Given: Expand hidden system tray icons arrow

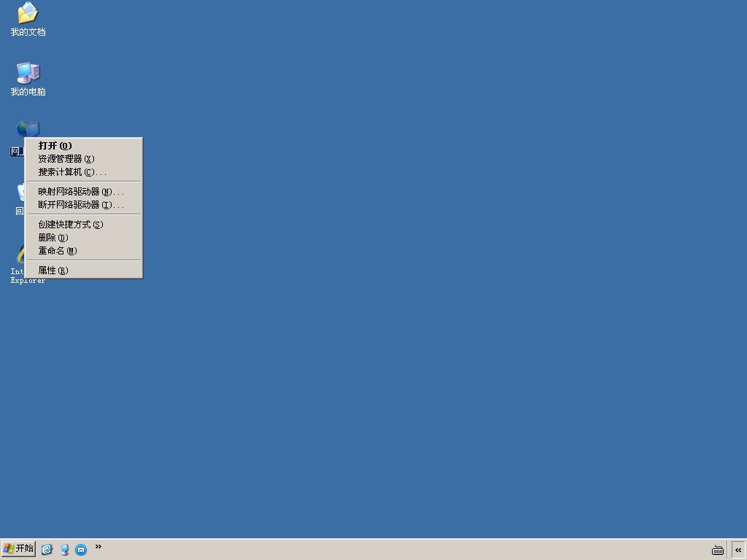Looking at the screenshot, I should tap(738, 550).
